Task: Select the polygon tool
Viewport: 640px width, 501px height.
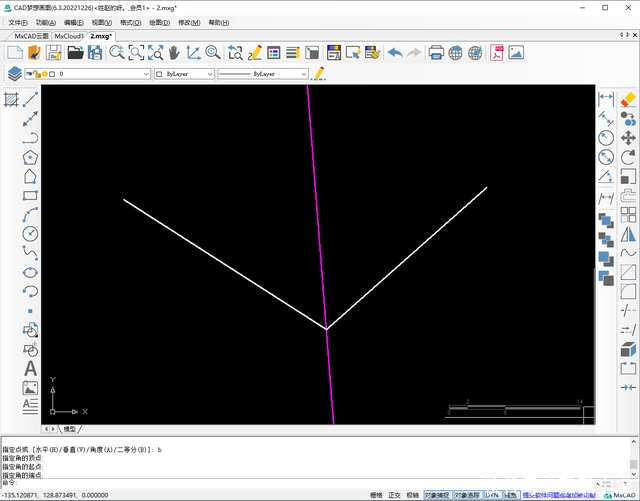Action: click(x=30, y=158)
